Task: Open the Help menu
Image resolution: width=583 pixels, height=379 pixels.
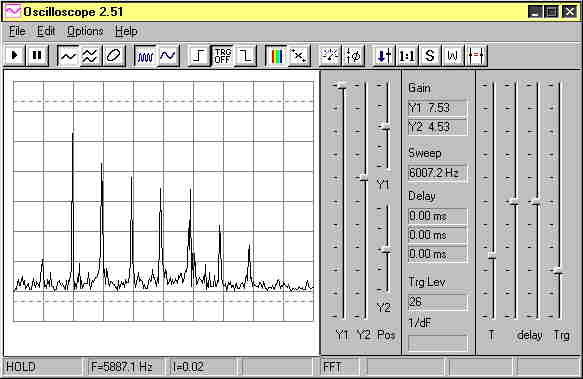Action: pyautogui.click(x=126, y=31)
